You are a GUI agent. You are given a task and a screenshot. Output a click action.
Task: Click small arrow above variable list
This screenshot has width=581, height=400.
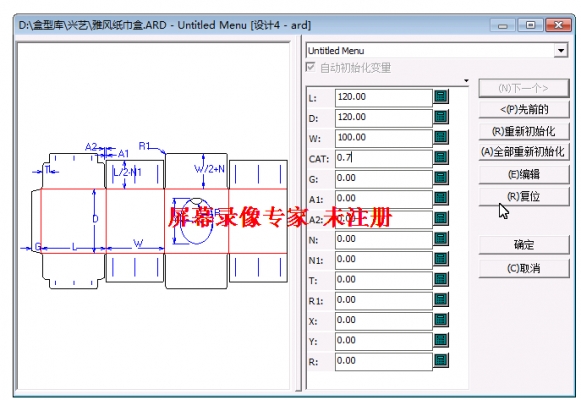(x=466, y=81)
